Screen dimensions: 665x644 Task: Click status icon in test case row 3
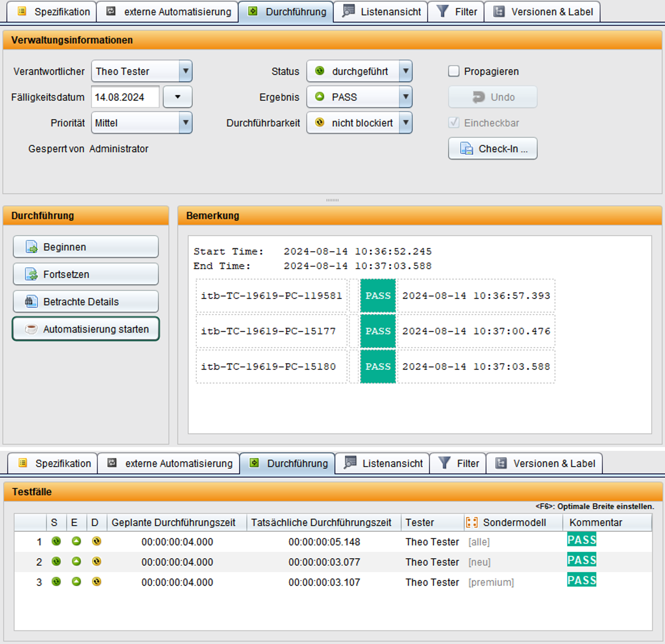click(x=56, y=582)
